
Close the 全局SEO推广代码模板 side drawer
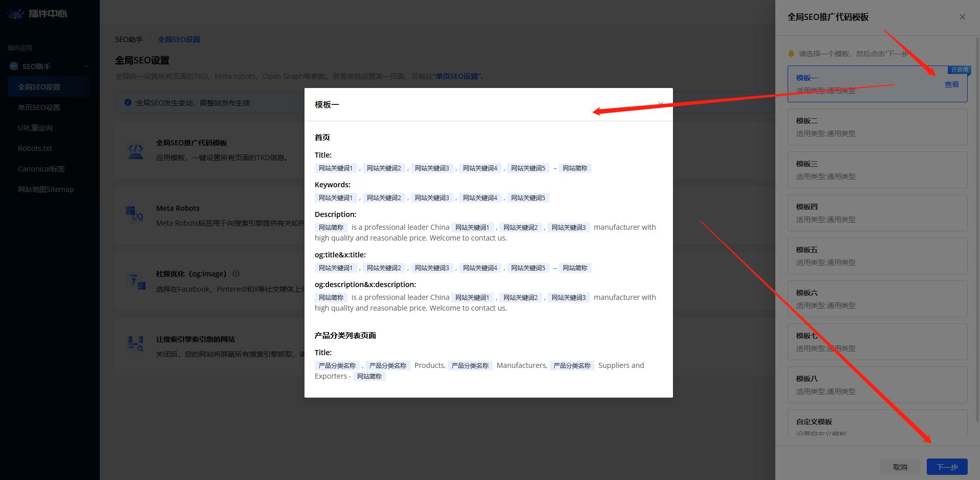[962, 17]
